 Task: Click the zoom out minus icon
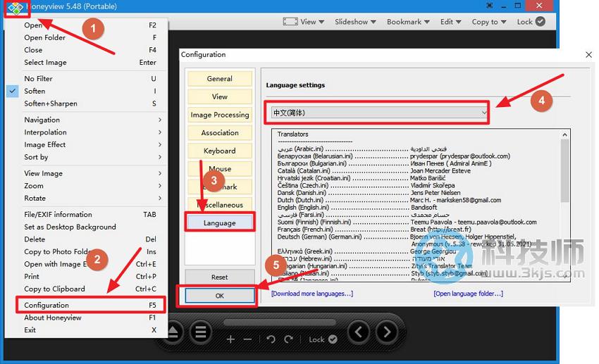pyautogui.click(x=247, y=339)
